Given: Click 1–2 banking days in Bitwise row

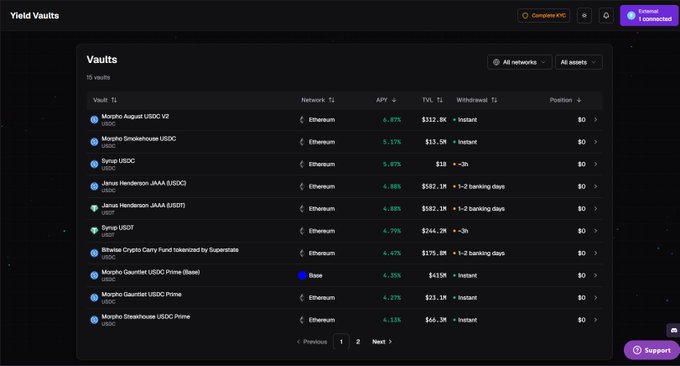Looking at the screenshot, I should pos(481,253).
